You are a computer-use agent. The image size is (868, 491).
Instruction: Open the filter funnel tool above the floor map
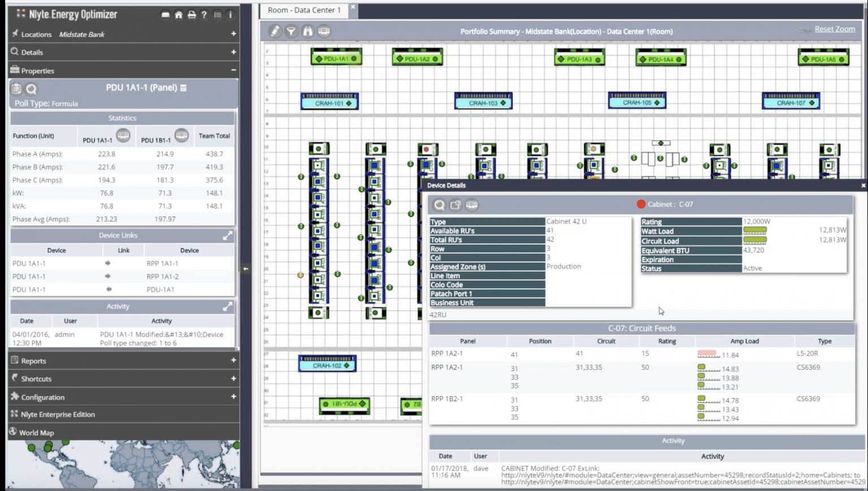tap(292, 32)
